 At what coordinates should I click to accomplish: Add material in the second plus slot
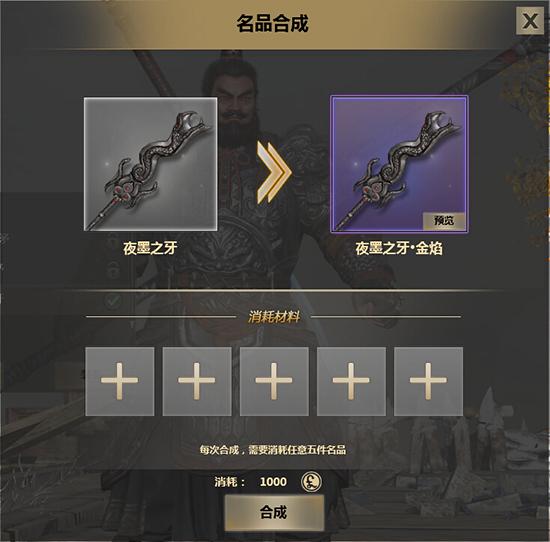point(197,381)
